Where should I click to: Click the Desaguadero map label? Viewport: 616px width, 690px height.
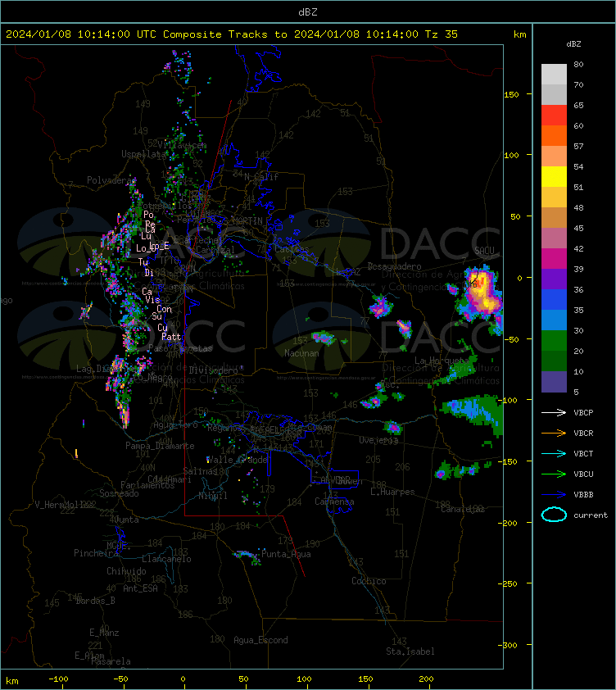click(394, 266)
